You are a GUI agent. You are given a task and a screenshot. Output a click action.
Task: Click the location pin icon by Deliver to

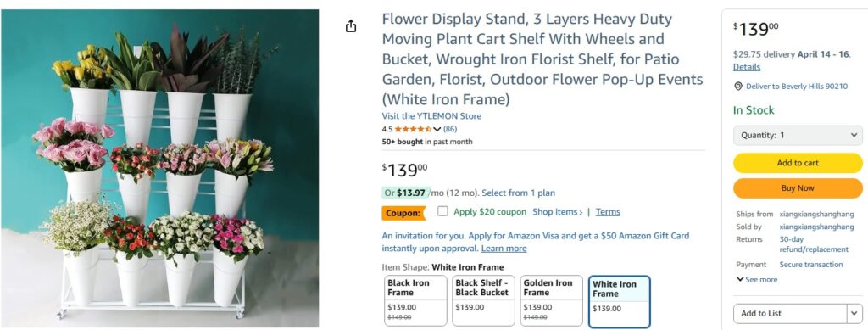[738, 87]
